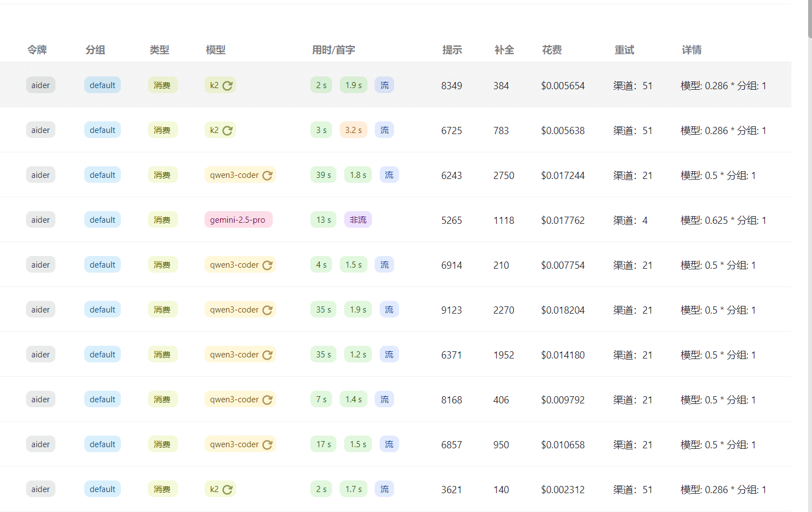Click the retry icon on qwen3-coder in the $0.018204 row

(267, 310)
